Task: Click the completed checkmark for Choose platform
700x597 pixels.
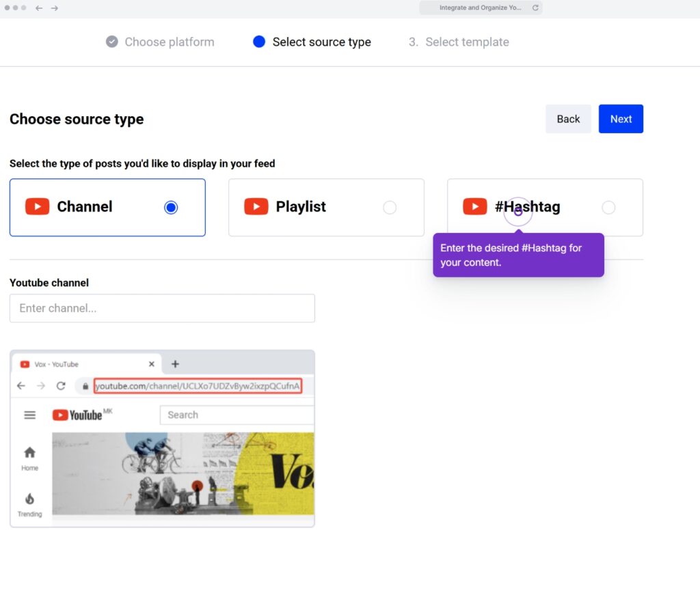Action: coord(111,42)
